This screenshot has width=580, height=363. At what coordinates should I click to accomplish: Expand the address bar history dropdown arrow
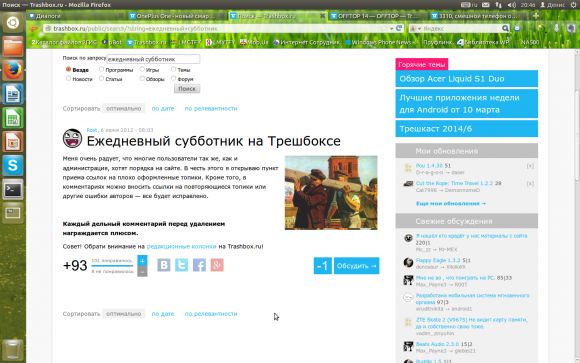(x=391, y=28)
